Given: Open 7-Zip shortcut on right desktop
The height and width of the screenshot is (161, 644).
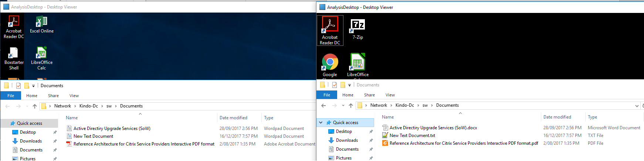Looking at the screenshot, I should (357, 30).
